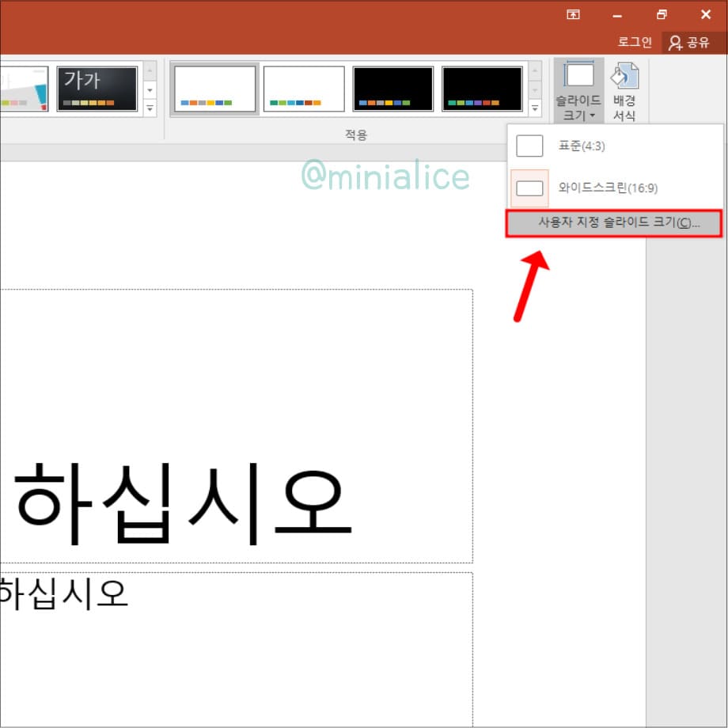This screenshot has height=728, width=728.
Task: Expand the themes gallery More arrow
Action: tap(150, 107)
